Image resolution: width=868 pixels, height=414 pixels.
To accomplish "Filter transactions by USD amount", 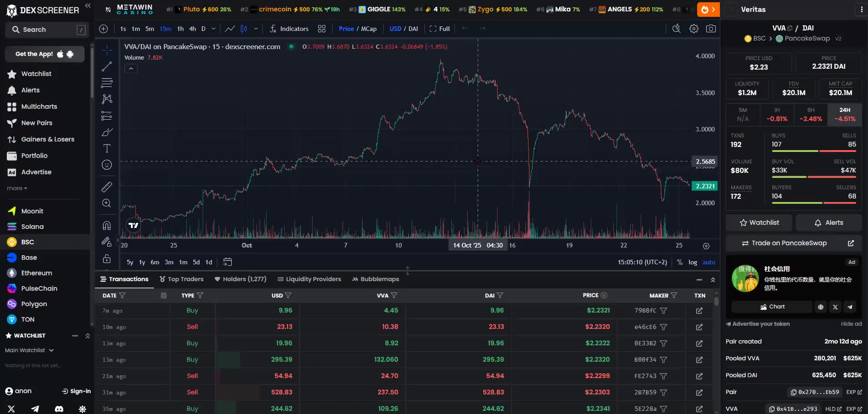I will [x=288, y=295].
